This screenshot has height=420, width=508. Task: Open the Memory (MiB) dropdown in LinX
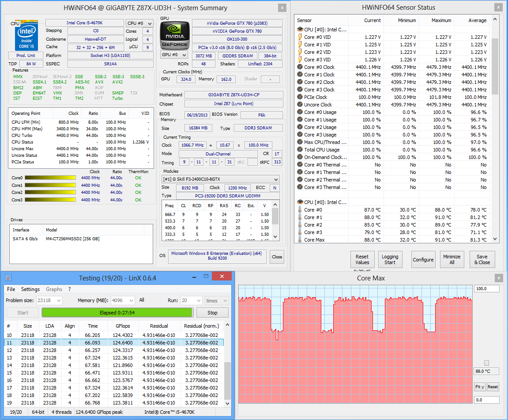(x=123, y=300)
